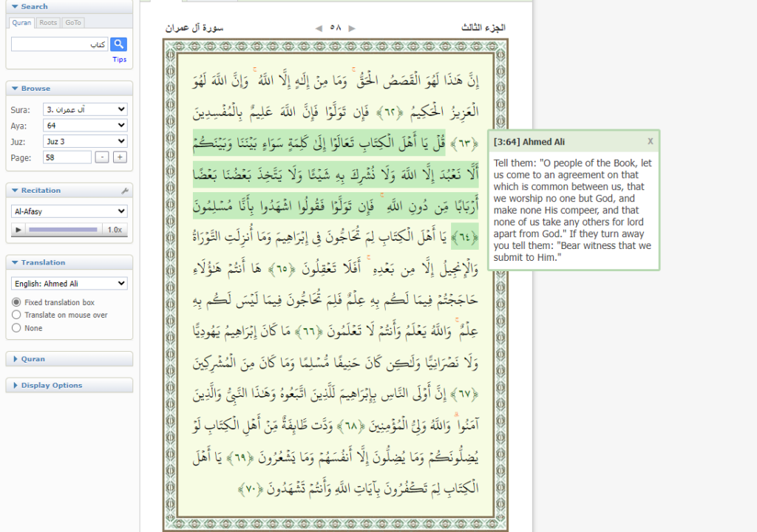Select verse number marker ٦٦
757x532 pixels.
click(309, 332)
